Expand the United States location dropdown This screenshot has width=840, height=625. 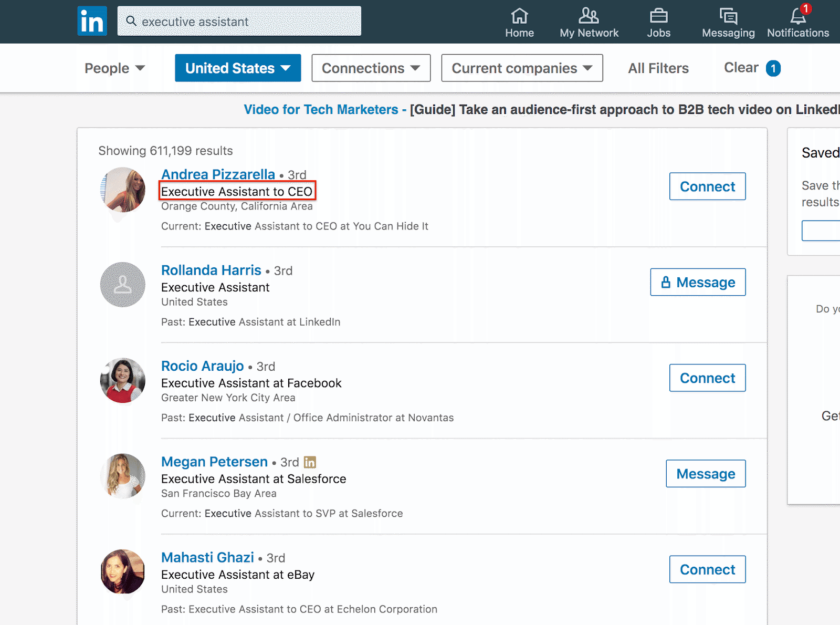238,68
